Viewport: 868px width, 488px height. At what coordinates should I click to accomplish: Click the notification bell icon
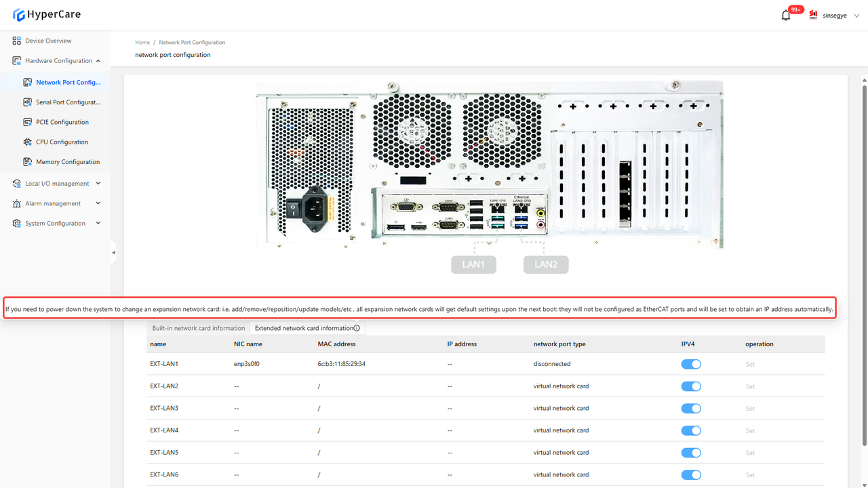point(786,16)
